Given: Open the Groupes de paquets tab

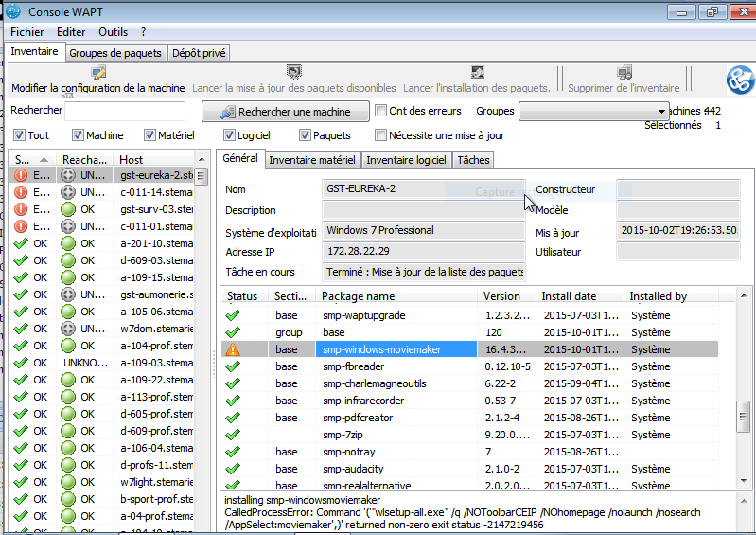Looking at the screenshot, I should click(115, 53).
